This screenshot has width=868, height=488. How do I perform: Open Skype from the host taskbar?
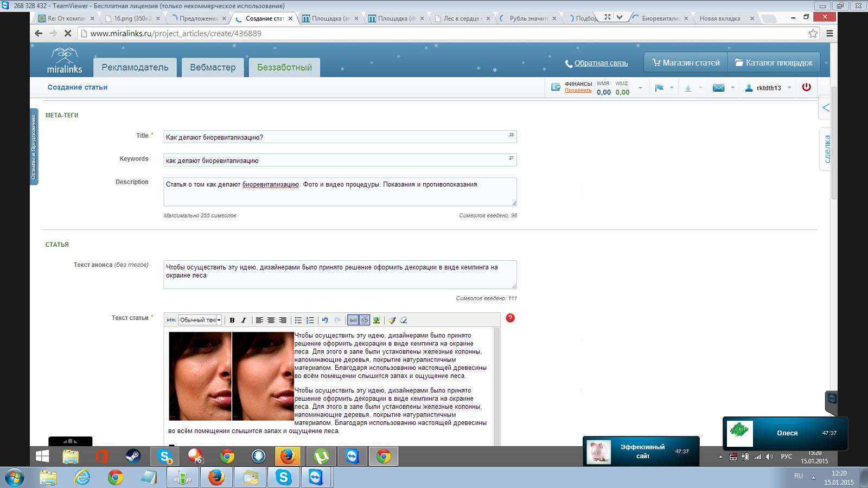[x=283, y=478]
